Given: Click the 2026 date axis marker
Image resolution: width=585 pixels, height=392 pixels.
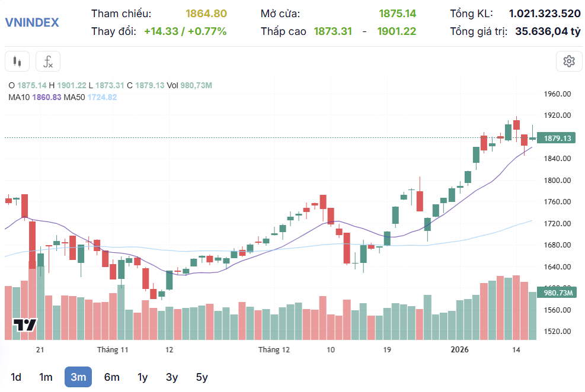Looking at the screenshot, I should (459, 350).
